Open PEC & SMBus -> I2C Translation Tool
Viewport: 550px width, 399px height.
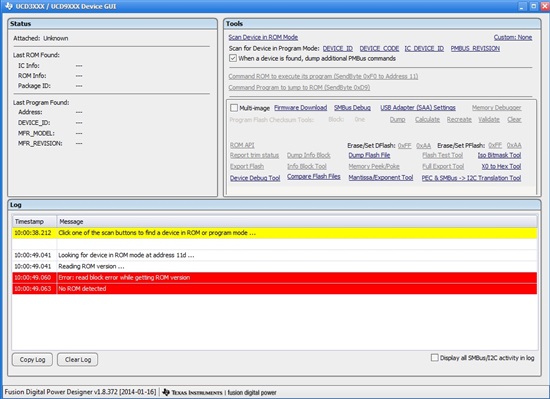[x=471, y=178]
